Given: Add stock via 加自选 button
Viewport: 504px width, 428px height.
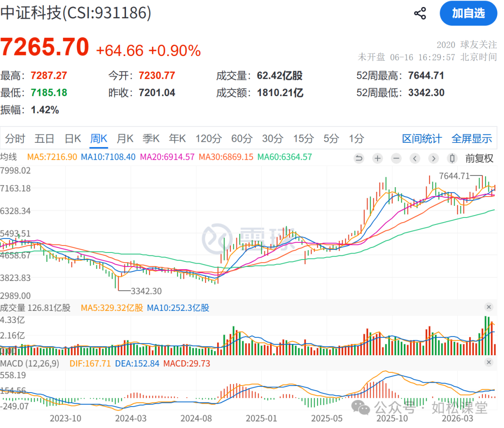Looking at the screenshot, I should [468, 13].
